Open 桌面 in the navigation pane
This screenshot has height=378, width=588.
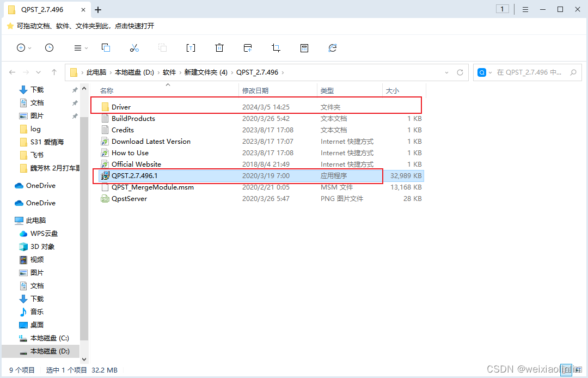pyautogui.click(x=37, y=325)
